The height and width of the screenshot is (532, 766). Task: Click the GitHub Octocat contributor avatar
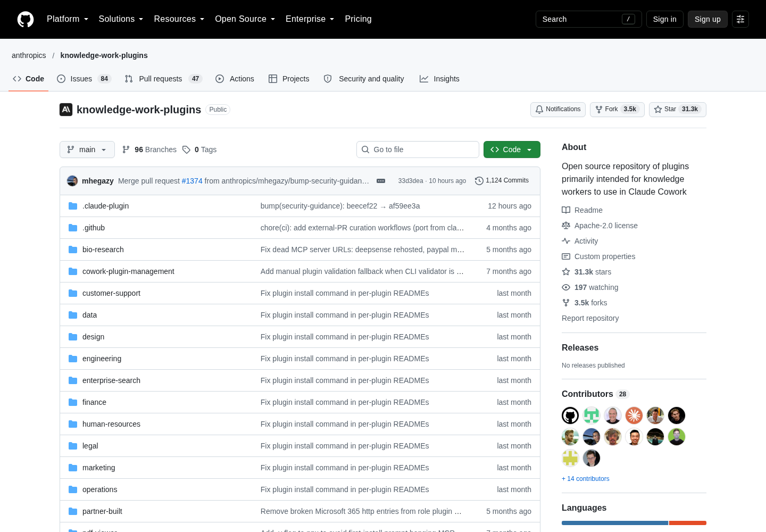[570, 415]
